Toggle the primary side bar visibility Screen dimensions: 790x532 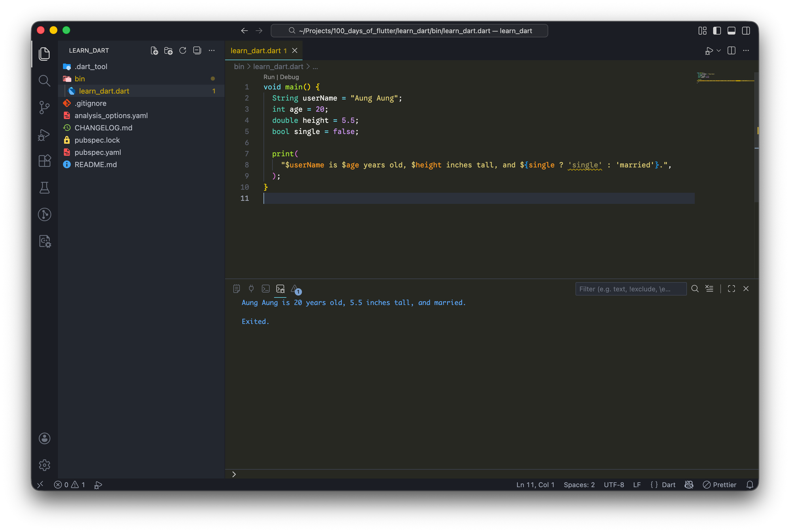pos(717,31)
